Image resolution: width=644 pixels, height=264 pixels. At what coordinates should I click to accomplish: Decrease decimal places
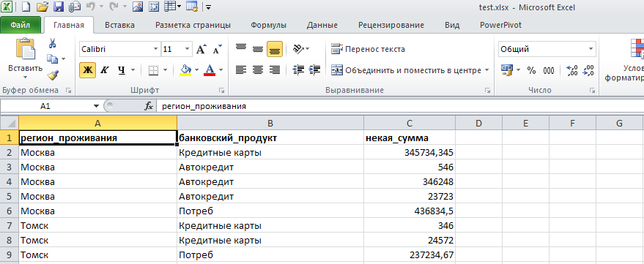pos(588,70)
